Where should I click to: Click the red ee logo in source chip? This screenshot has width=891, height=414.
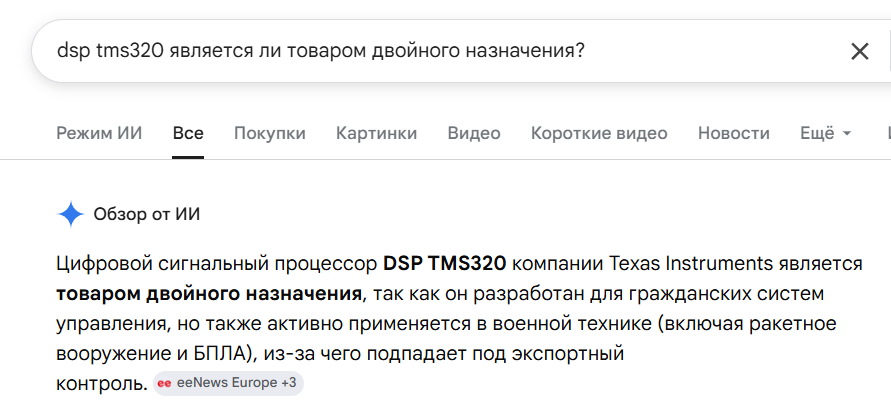(164, 383)
